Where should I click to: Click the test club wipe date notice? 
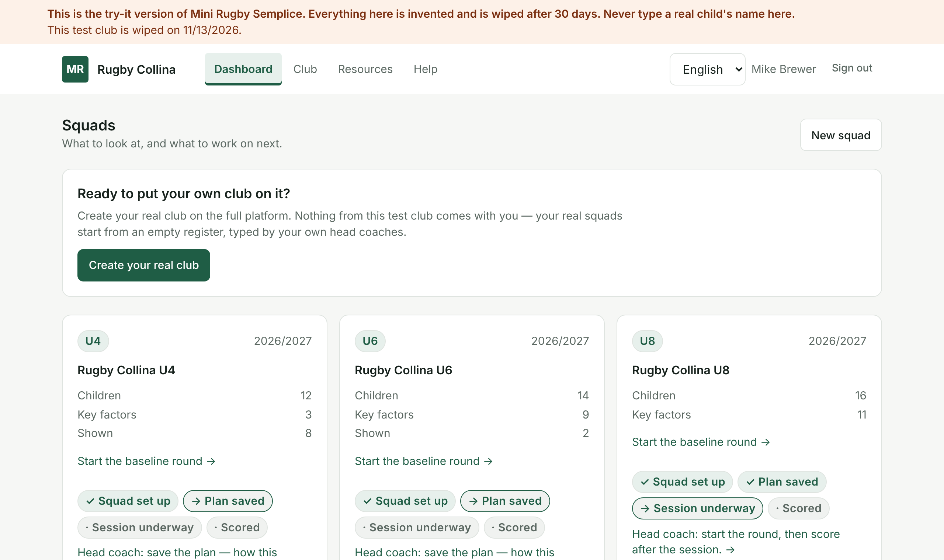144,30
